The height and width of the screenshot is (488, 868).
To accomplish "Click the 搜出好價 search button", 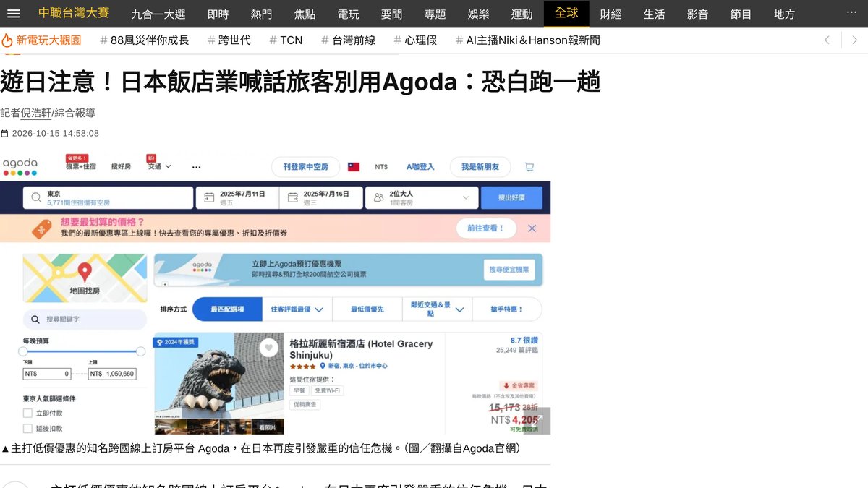I will click(x=511, y=197).
